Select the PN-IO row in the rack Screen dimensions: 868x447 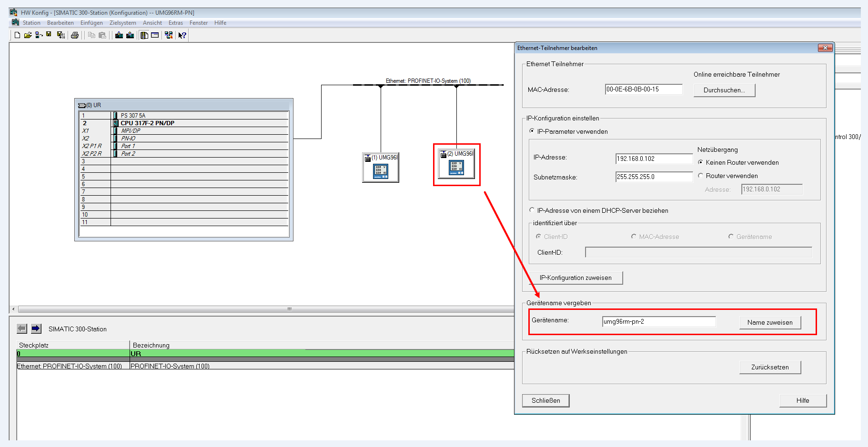point(184,138)
